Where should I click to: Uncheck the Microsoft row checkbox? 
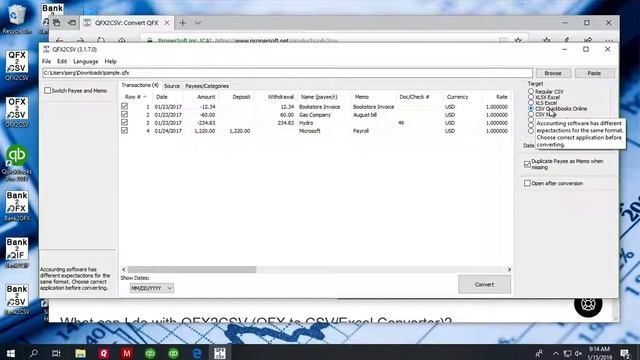[x=124, y=131]
